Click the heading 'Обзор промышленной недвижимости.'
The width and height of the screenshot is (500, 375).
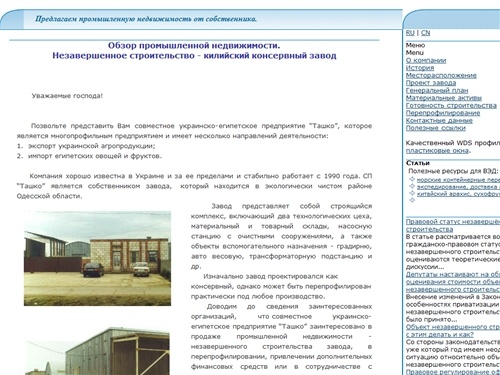tap(194, 45)
